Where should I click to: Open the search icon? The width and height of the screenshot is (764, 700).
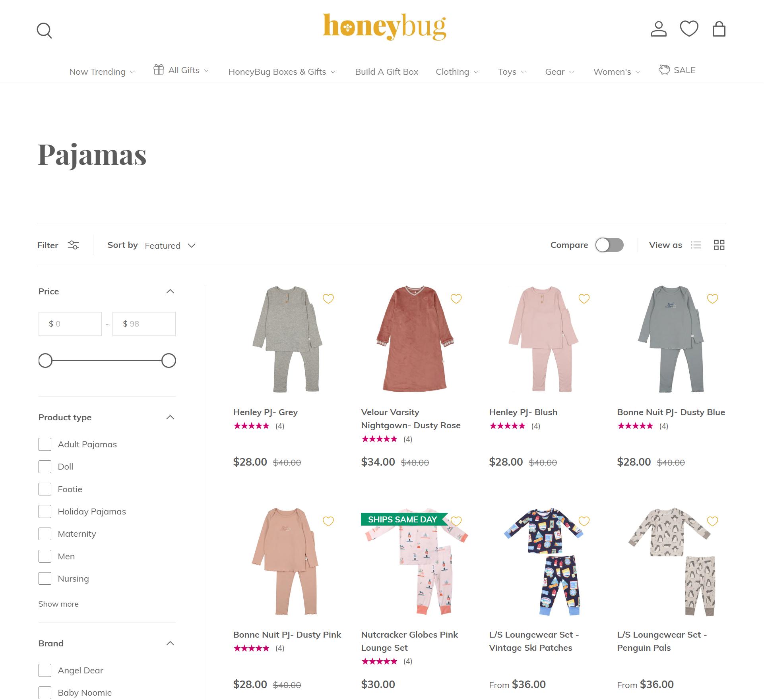[x=45, y=30]
